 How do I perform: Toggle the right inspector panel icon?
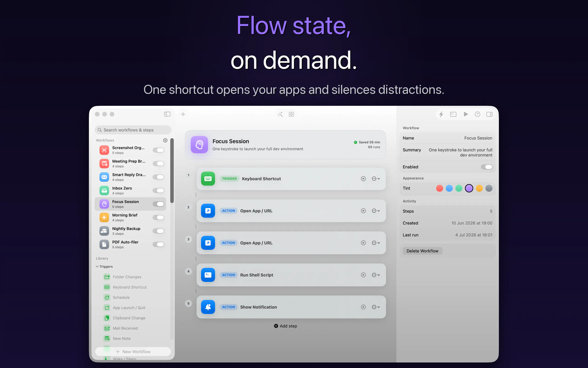[x=489, y=114]
